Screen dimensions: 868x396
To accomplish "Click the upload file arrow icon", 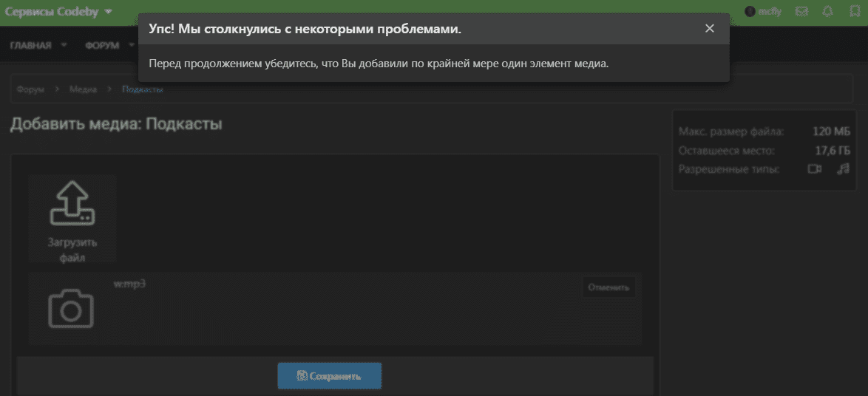I will tap(72, 204).
